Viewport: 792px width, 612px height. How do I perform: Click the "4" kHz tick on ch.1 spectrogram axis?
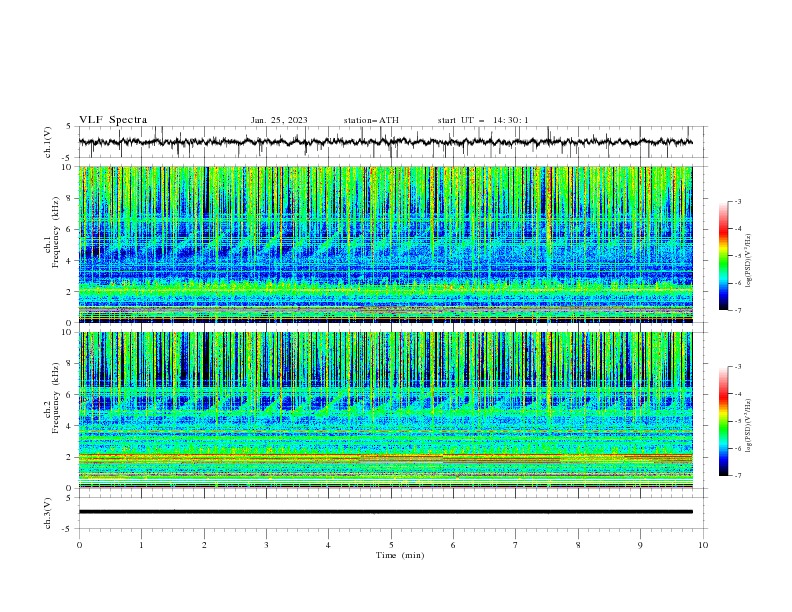[71, 261]
